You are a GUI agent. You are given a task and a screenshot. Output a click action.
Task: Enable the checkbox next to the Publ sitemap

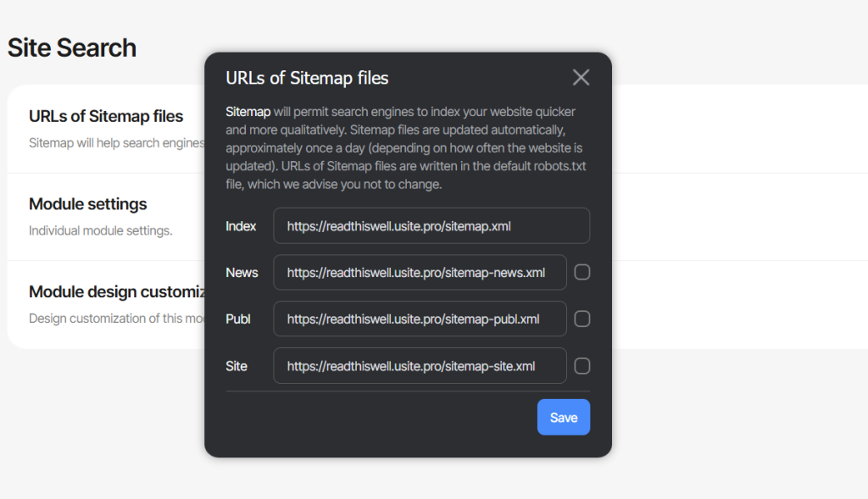coord(581,319)
